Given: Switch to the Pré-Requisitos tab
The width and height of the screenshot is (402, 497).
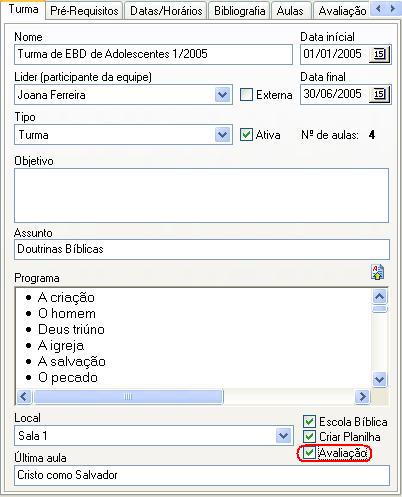Looking at the screenshot, I should coord(84,11).
